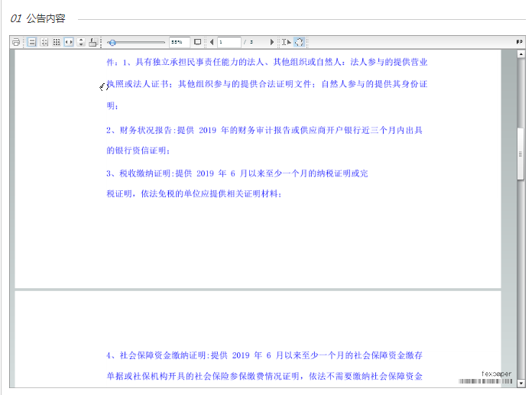
Task: Choose the multi-page grid view icon
Action: click(57, 42)
